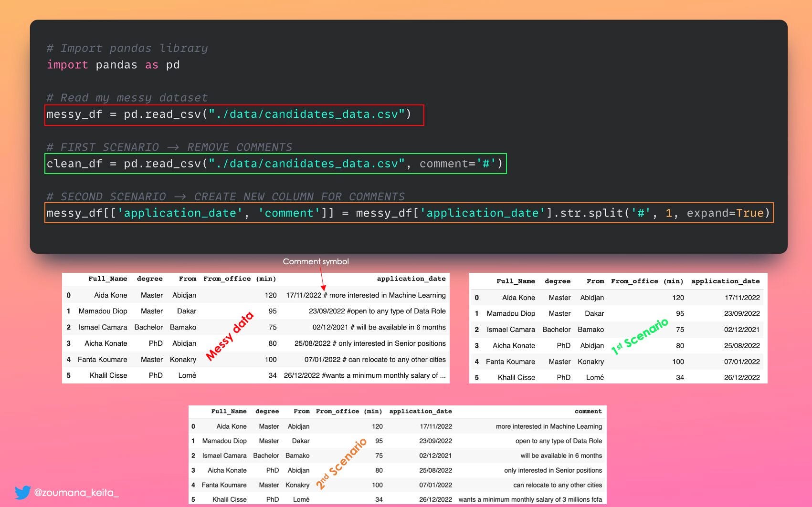Click Konakry cell in the 1st Scenario table
The image size is (812, 507).
[x=591, y=362]
